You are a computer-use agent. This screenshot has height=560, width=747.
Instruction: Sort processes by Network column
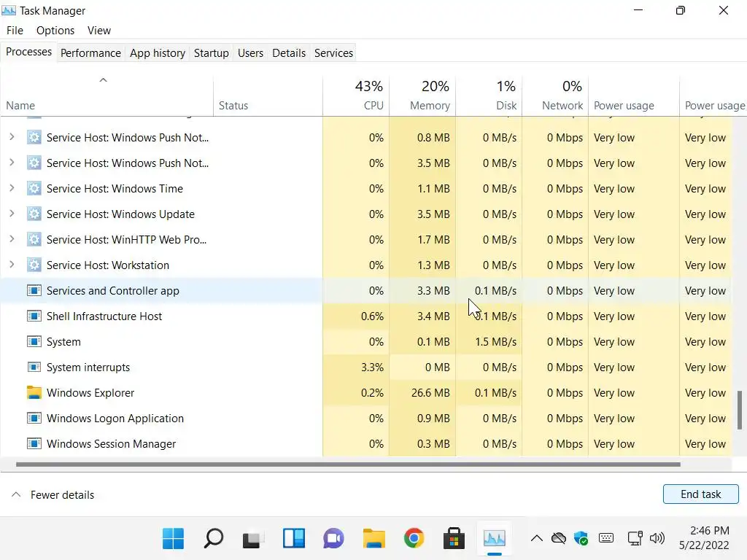click(x=555, y=96)
